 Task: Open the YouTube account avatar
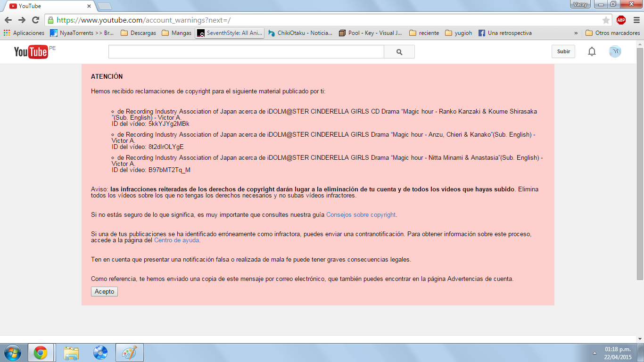pyautogui.click(x=615, y=52)
